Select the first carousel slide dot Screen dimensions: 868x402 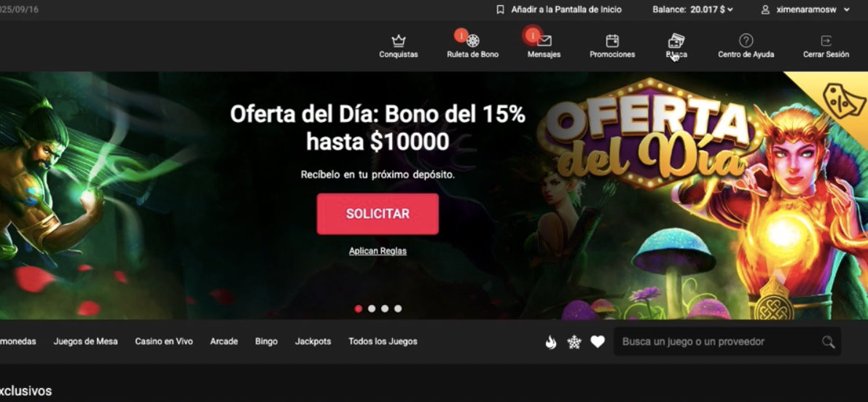pyautogui.click(x=358, y=309)
